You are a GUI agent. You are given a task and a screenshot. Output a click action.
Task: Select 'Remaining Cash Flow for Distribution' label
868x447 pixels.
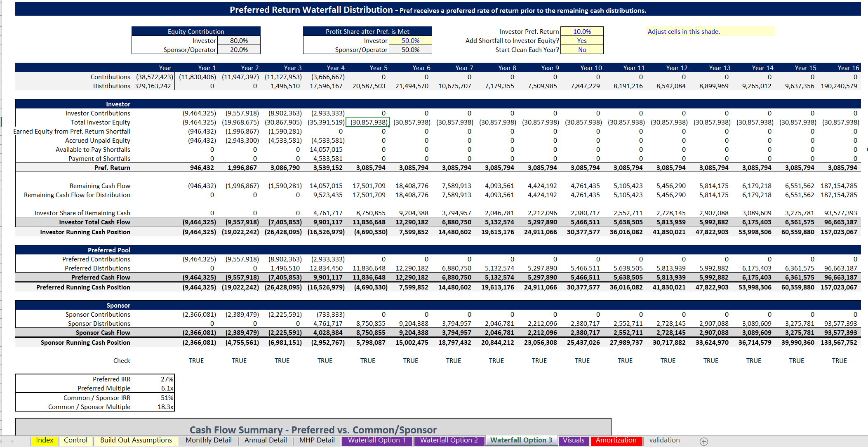77,195
